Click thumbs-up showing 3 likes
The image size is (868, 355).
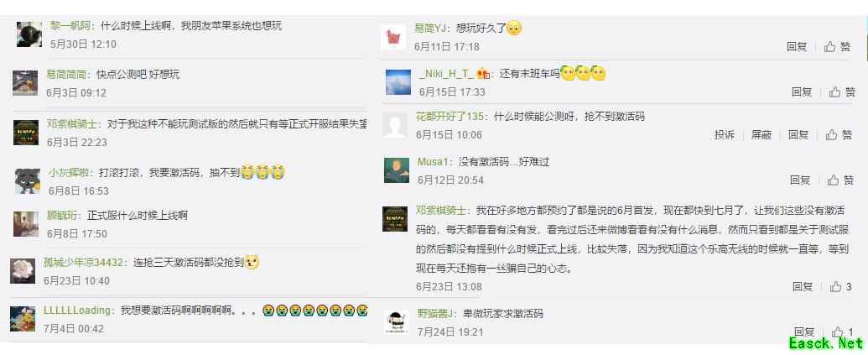(841, 287)
